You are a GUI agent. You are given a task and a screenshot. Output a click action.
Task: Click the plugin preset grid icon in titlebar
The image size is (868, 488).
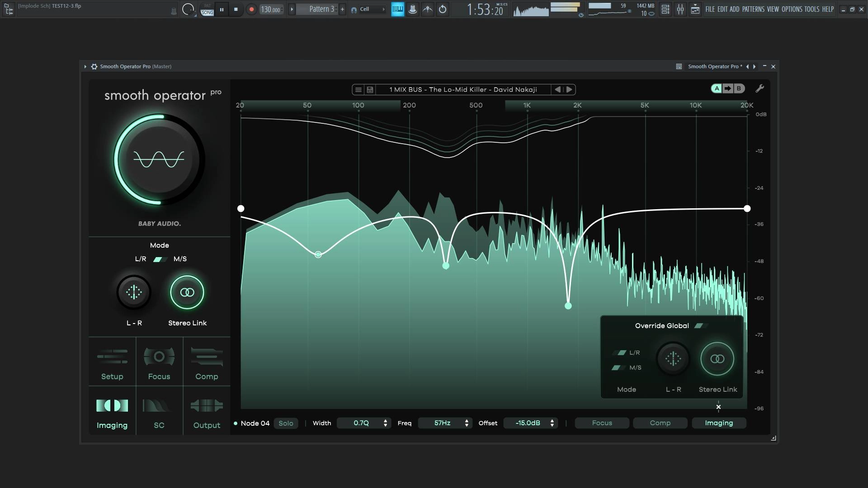(679, 66)
